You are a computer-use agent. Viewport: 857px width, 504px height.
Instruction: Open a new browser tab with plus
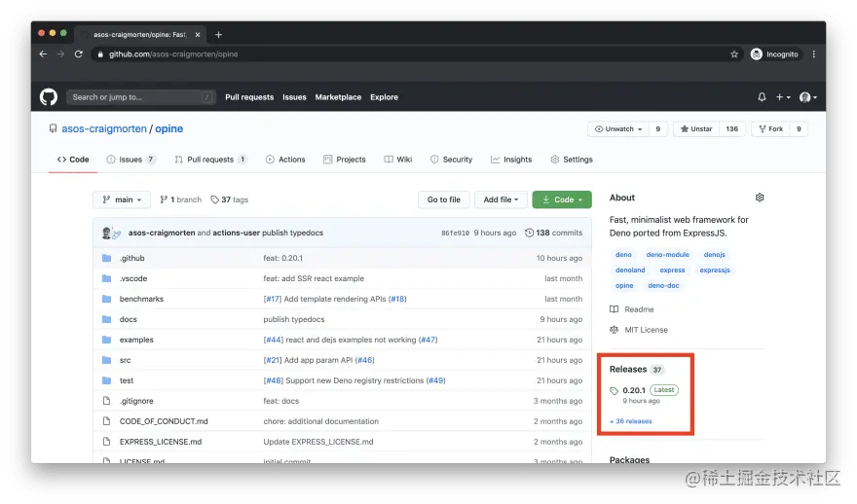(218, 34)
